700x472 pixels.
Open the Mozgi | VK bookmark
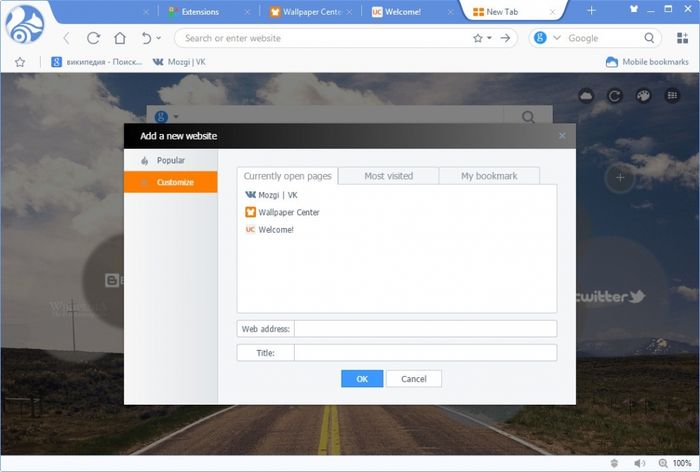tap(179, 62)
